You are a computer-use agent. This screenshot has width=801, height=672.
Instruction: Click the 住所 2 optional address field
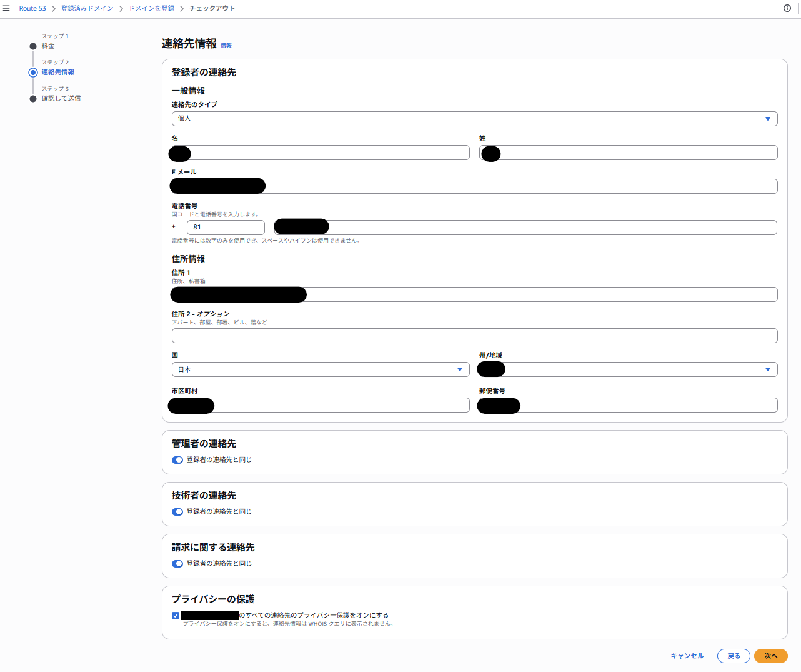[475, 336]
